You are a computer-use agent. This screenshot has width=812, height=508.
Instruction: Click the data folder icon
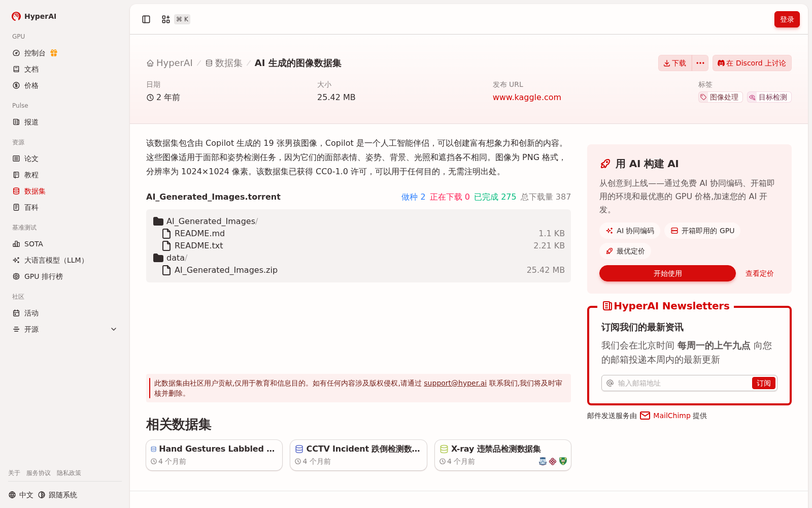(x=158, y=258)
